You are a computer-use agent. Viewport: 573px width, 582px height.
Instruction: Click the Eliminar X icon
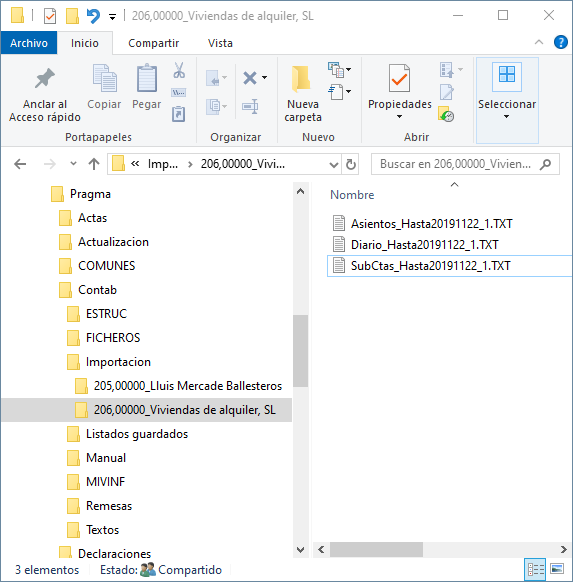coord(250,78)
